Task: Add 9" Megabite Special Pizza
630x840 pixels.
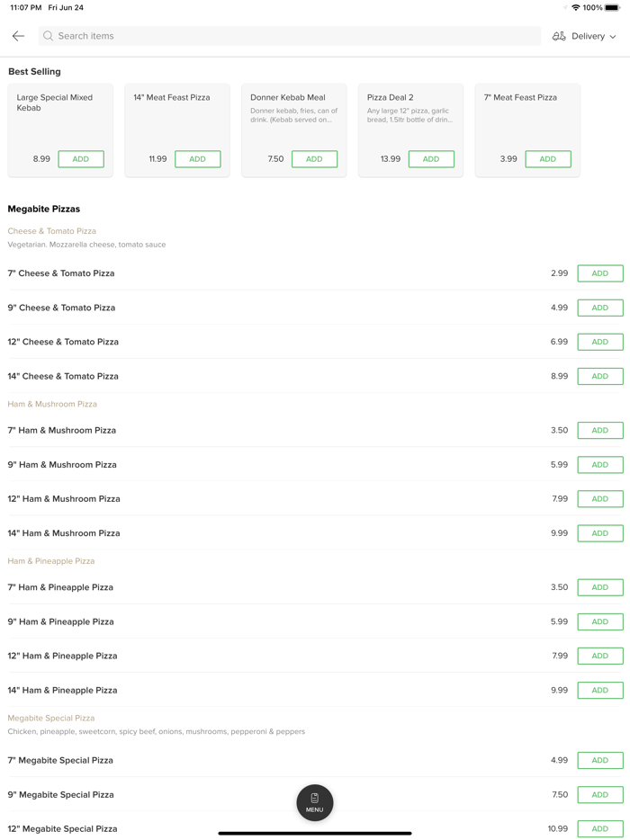Action: (600, 794)
